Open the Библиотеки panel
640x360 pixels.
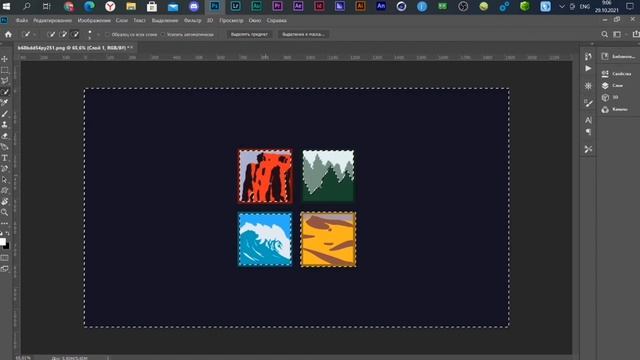click(x=618, y=56)
